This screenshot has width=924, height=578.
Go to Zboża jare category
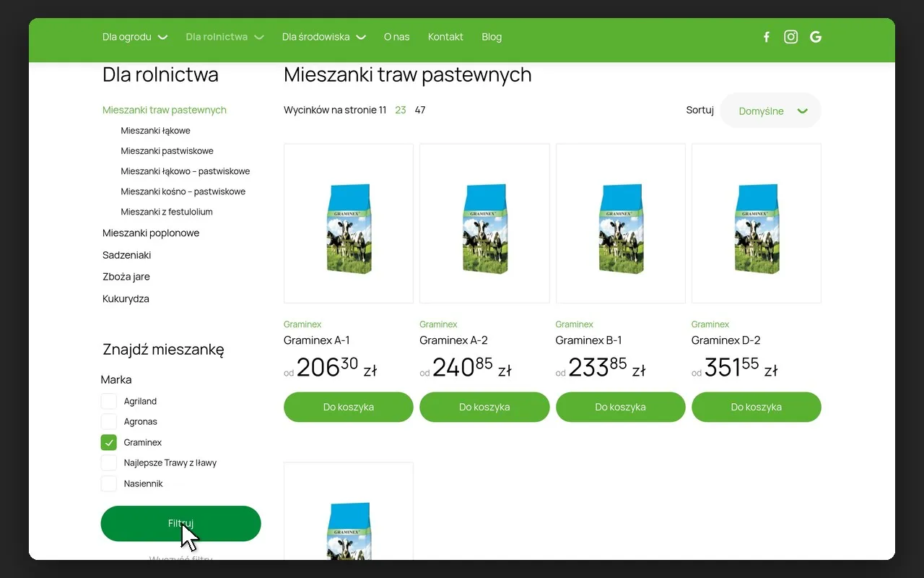(x=126, y=277)
